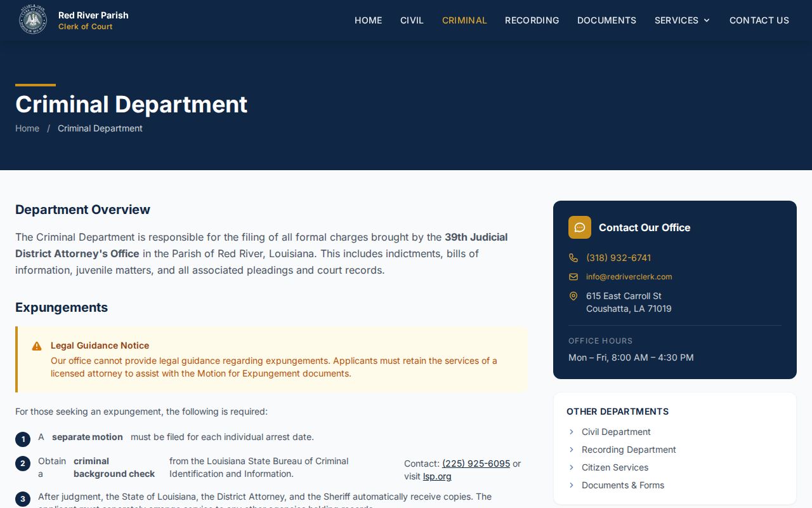Click the step 2 number badge
This screenshot has height=508, width=812.
point(23,464)
